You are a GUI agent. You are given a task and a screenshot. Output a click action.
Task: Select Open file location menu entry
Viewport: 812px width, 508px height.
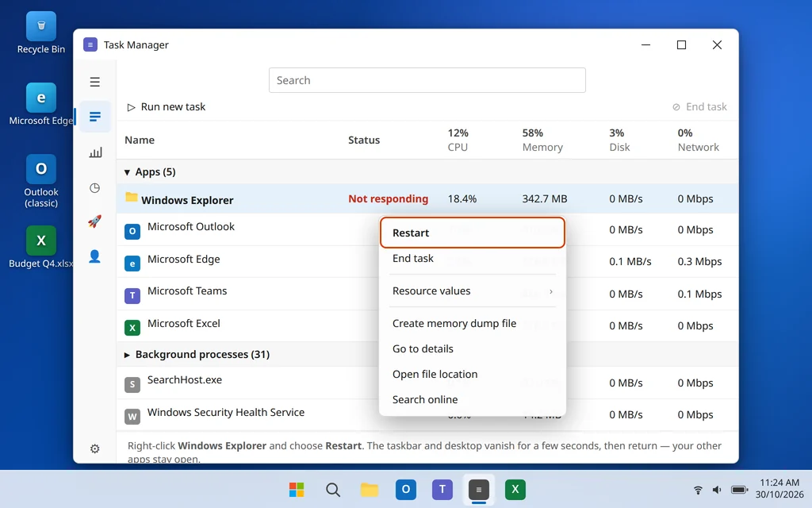473,375
